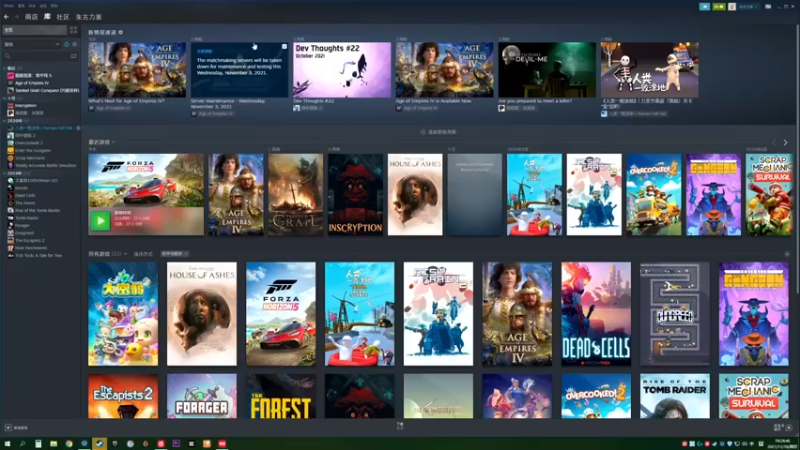This screenshot has width=800, height=450.
Task: Select Enter the Gungeon in sidebar
Action: (29, 151)
